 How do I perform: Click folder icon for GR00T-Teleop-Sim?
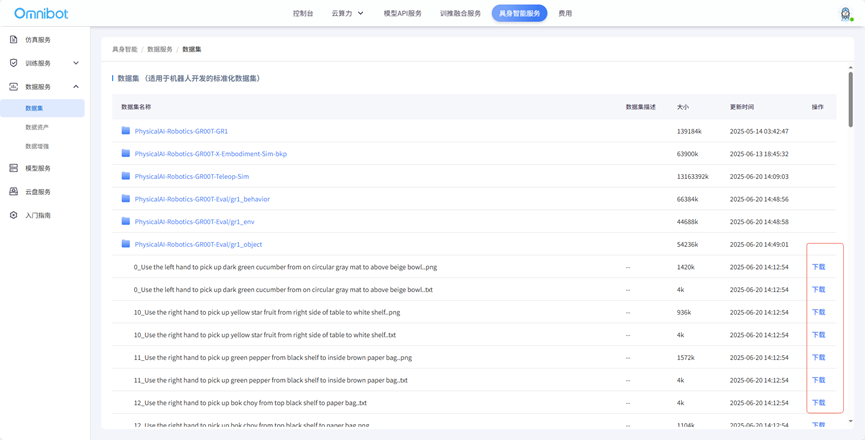tap(126, 176)
